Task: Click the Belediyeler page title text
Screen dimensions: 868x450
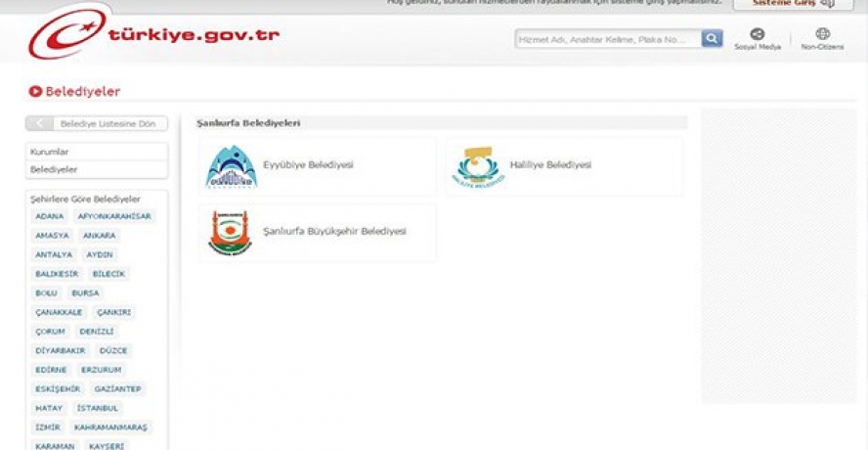Action: 82,91
